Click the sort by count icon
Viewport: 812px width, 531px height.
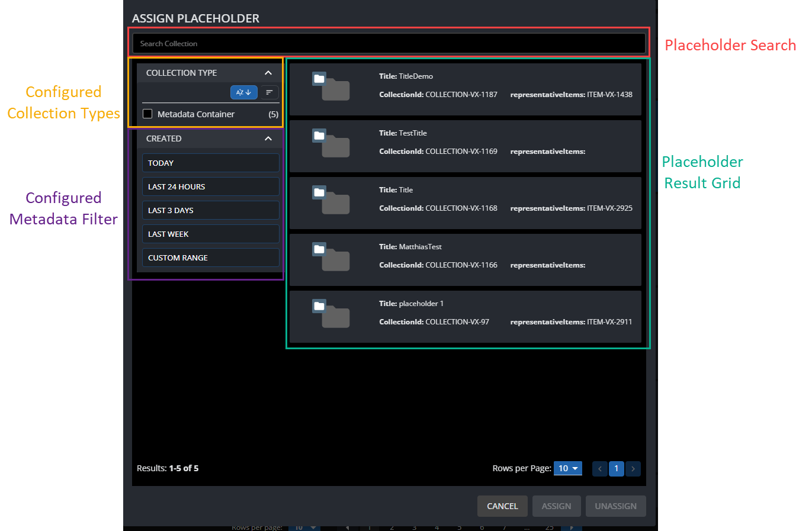click(x=269, y=92)
